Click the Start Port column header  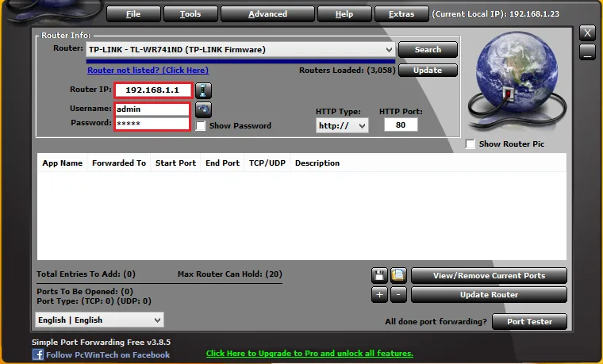pyautogui.click(x=175, y=163)
